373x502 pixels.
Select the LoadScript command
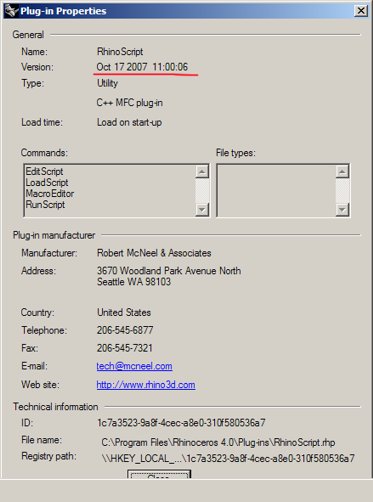(47, 182)
